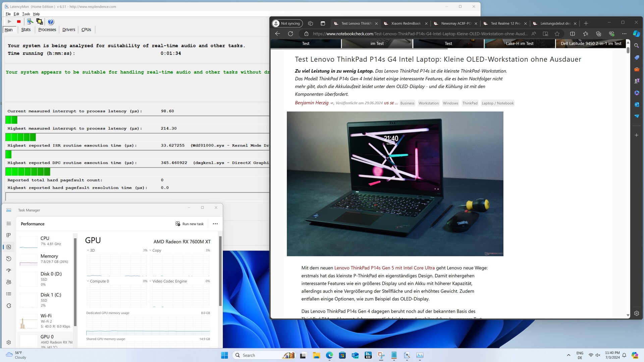
Task: Expand the Video Codec Engine dropdown
Action: (x=151, y=281)
